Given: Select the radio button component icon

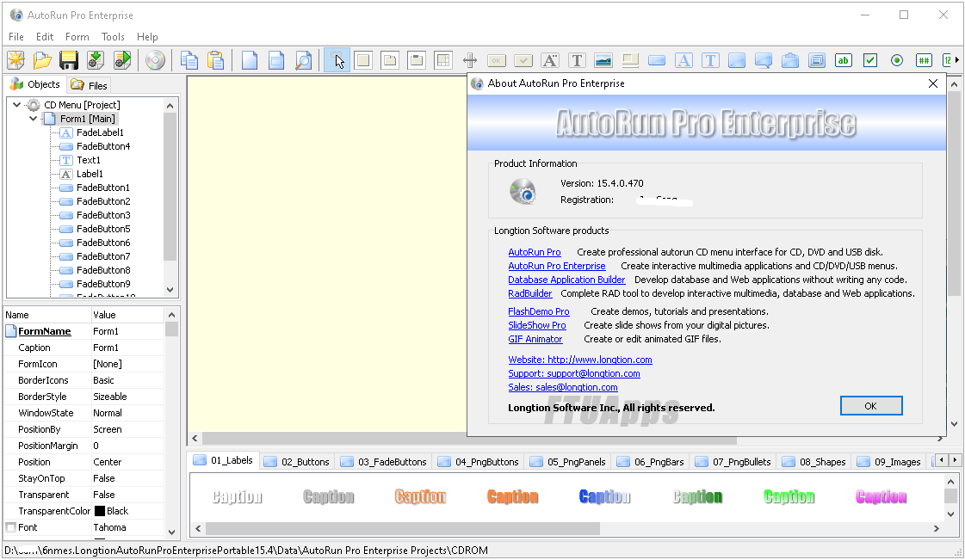Looking at the screenshot, I should click(x=897, y=60).
